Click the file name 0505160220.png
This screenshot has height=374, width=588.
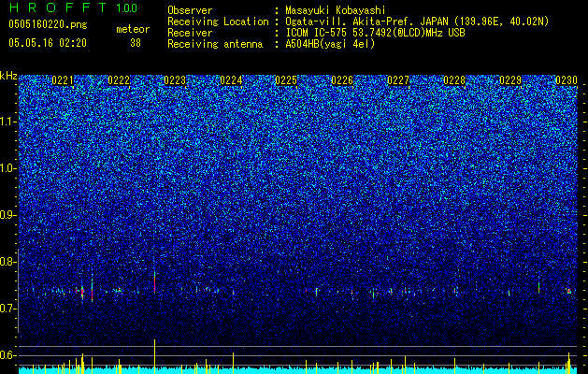[48, 24]
